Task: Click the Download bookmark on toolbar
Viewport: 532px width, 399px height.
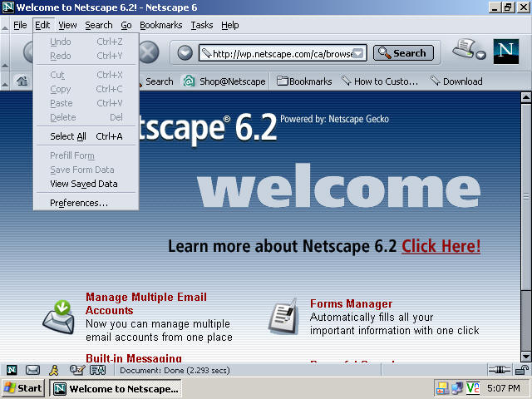Action: coord(456,81)
